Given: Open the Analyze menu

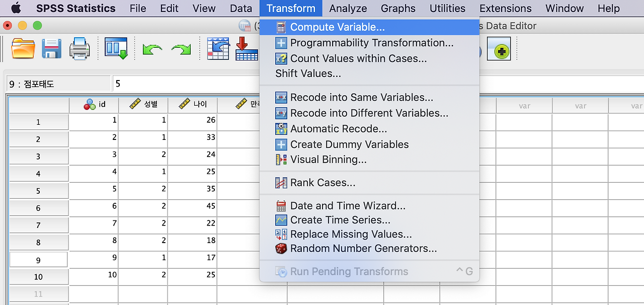Looking at the screenshot, I should (x=348, y=9).
